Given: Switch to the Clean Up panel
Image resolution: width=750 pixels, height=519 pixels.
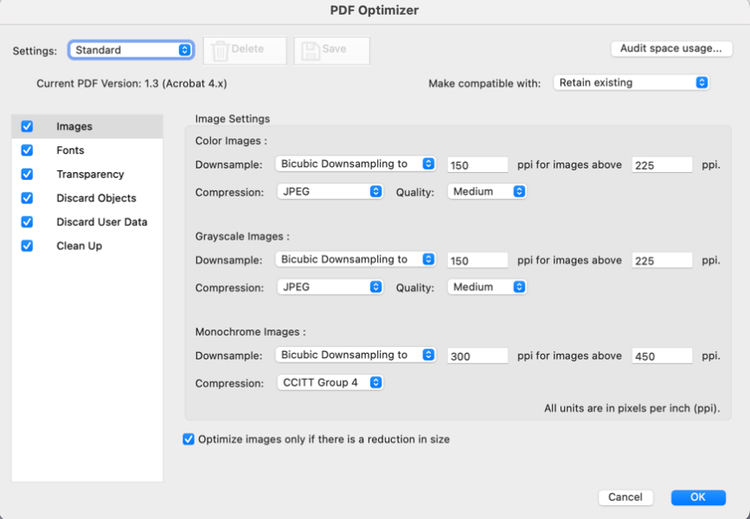Looking at the screenshot, I should point(79,246).
